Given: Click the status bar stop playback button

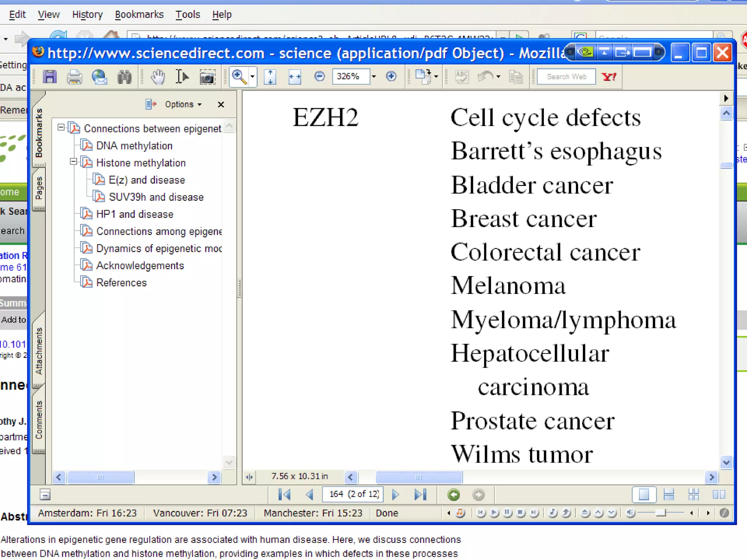Looking at the screenshot, I should click(x=521, y=513).
